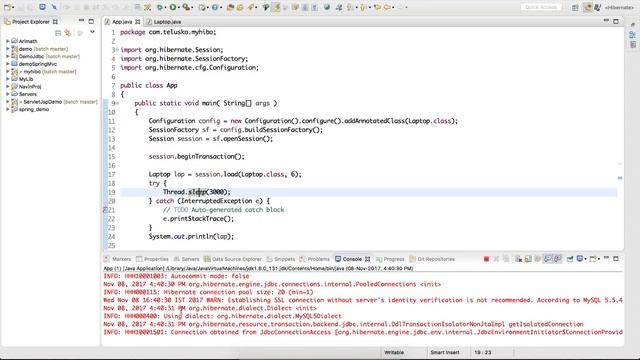Click the blue overview ruler marker
This screenshot has height=360, width=640.
[x=620, y=178]
